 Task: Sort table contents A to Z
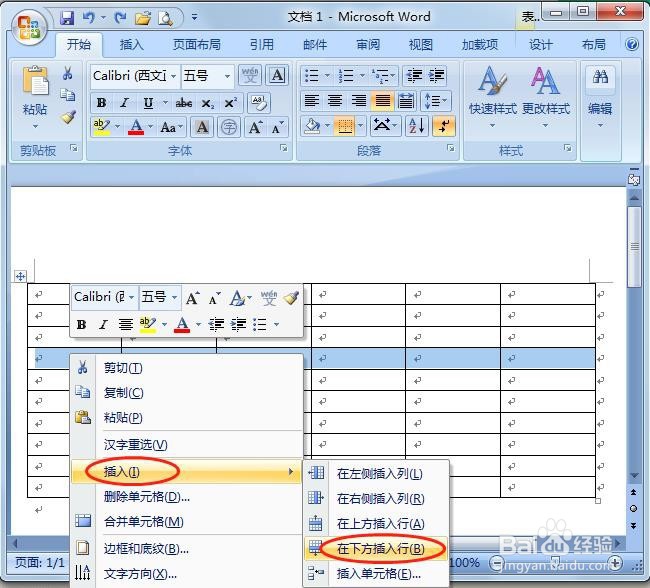point(417,126)
